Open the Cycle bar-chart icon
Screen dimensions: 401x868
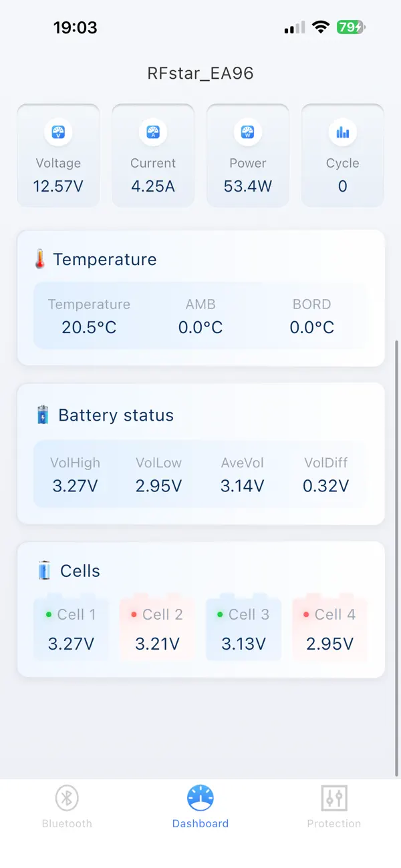tap(343, 132)
